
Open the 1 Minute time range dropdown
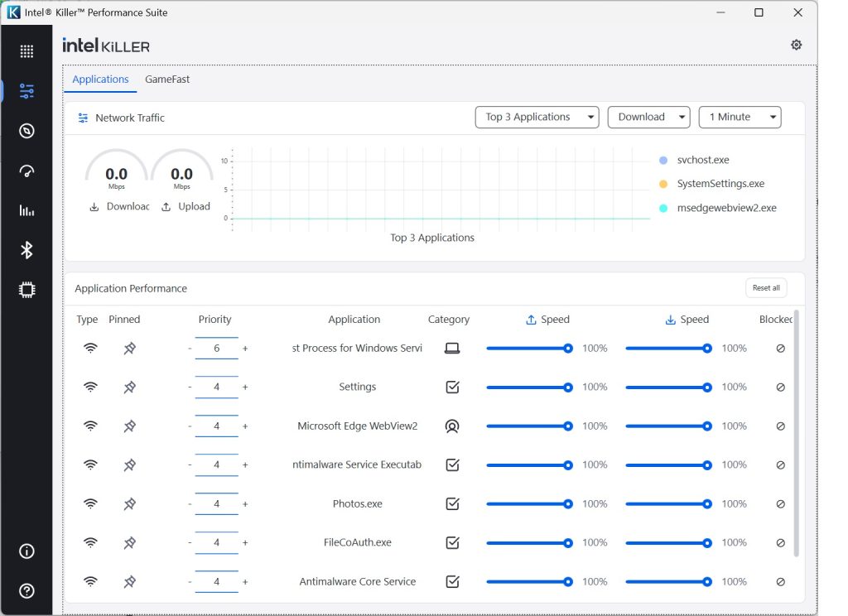coord(740,118)
